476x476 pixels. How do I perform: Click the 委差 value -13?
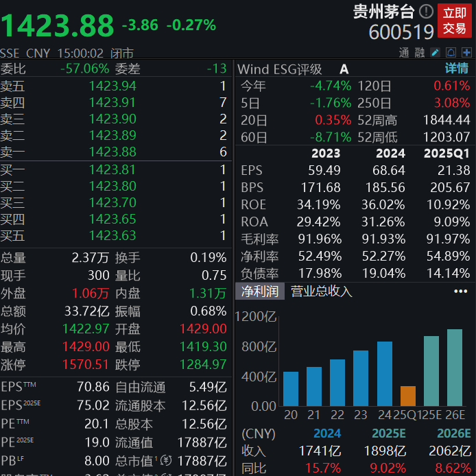click(x=217, y=69)
